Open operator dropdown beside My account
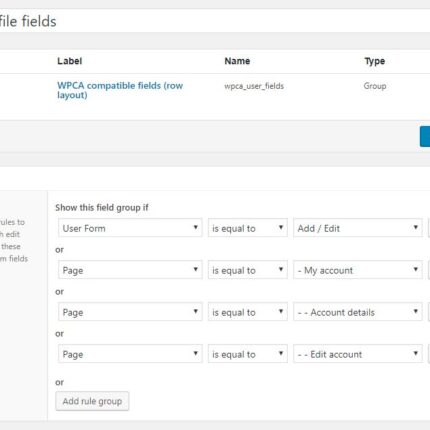The height and width of the screenshot is (430, 430). click(248, 270)
